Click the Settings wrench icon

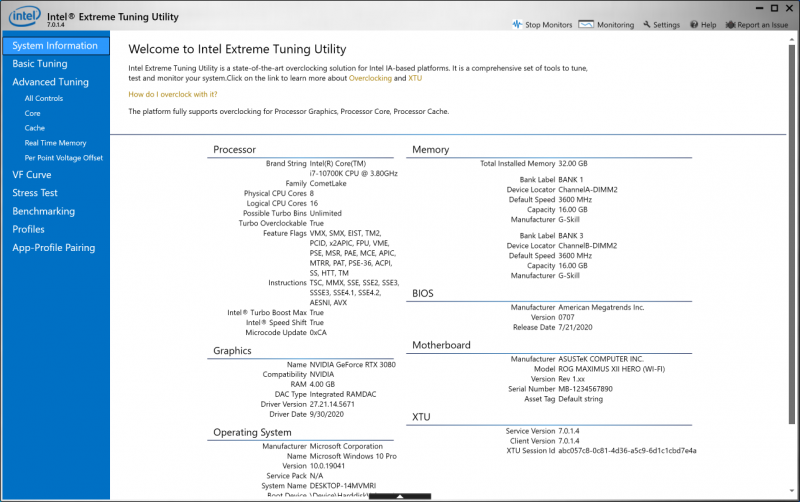pyautogui.click(x=646, y=24)
